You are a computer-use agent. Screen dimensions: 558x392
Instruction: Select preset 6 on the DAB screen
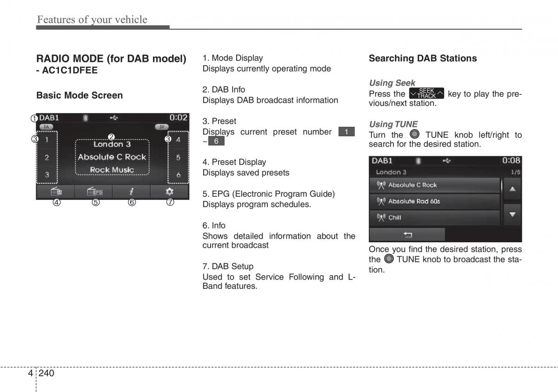coord(179,175)
